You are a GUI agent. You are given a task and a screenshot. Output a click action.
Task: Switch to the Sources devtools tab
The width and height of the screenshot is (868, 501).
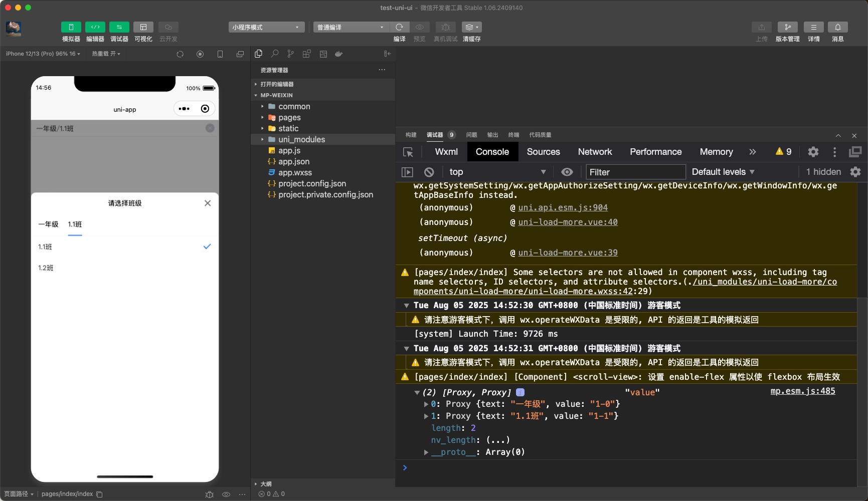tap(544, 152)
